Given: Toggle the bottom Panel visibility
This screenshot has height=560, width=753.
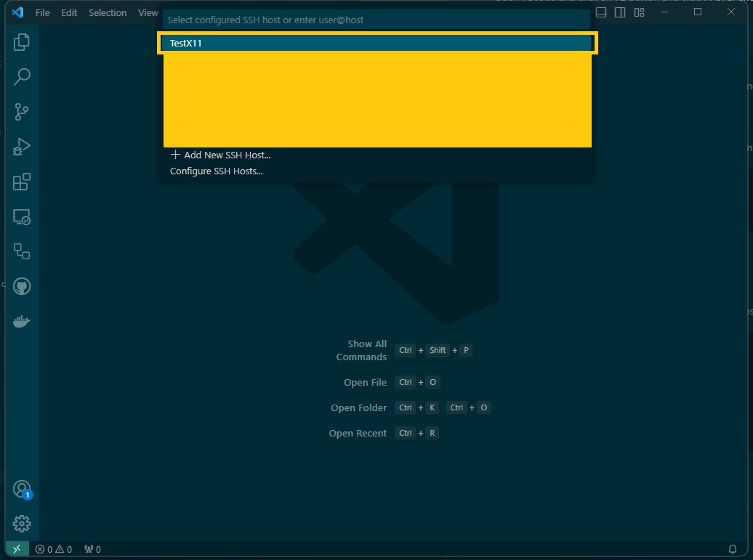Looking at the screenshot, I should [601, 12].
